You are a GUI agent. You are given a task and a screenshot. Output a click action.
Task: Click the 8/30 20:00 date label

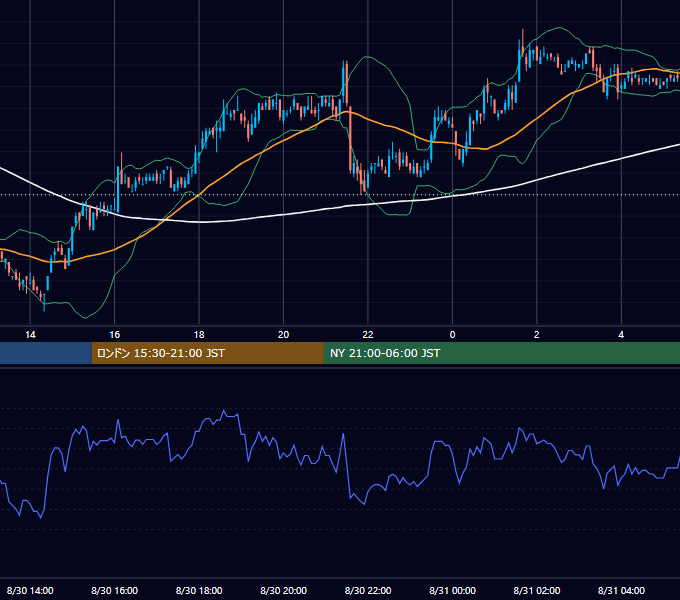click(283, 590)
